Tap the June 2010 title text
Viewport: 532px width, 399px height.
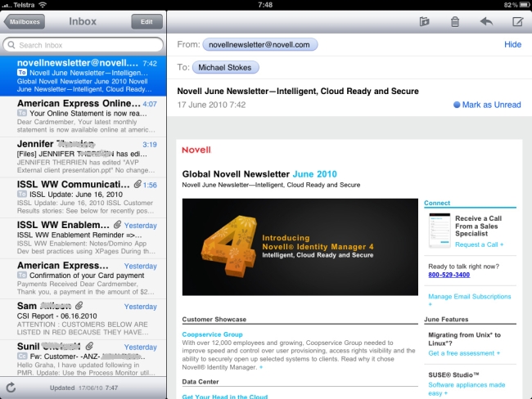[314, 174]
